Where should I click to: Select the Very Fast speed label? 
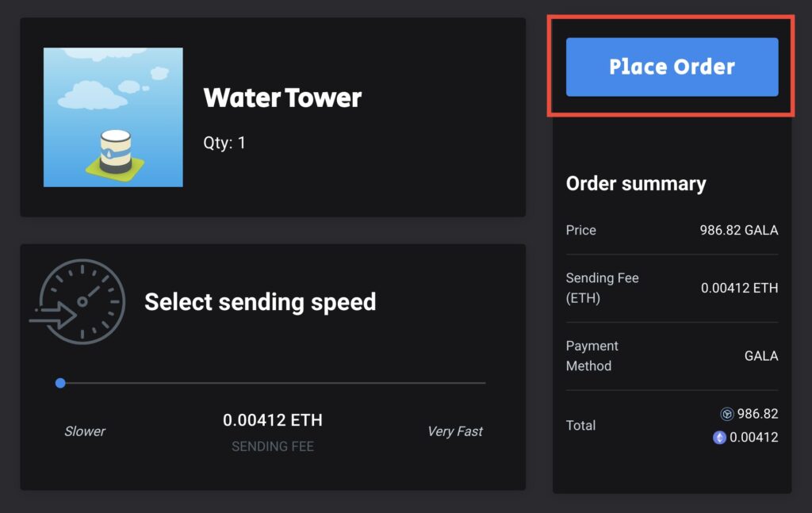[454, 431]
